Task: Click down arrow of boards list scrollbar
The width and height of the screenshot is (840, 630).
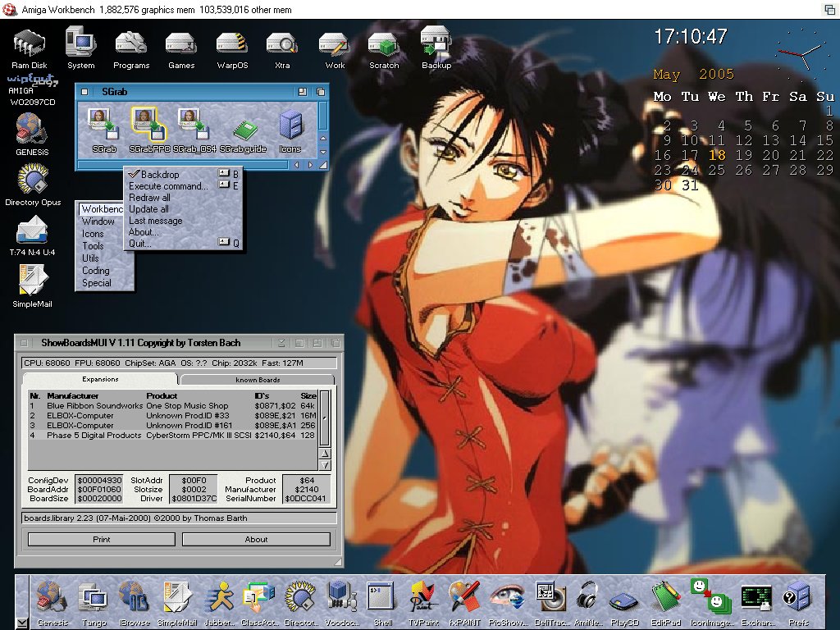Action: [x=325, y=465]
